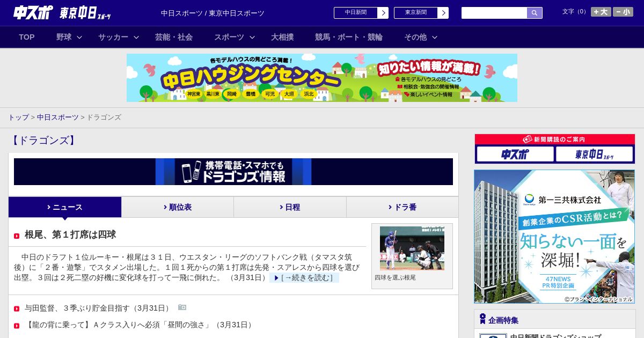Click 中スポ subscription button in sidebar
This screenshot has width=644, height=338.
pos(515,155)
